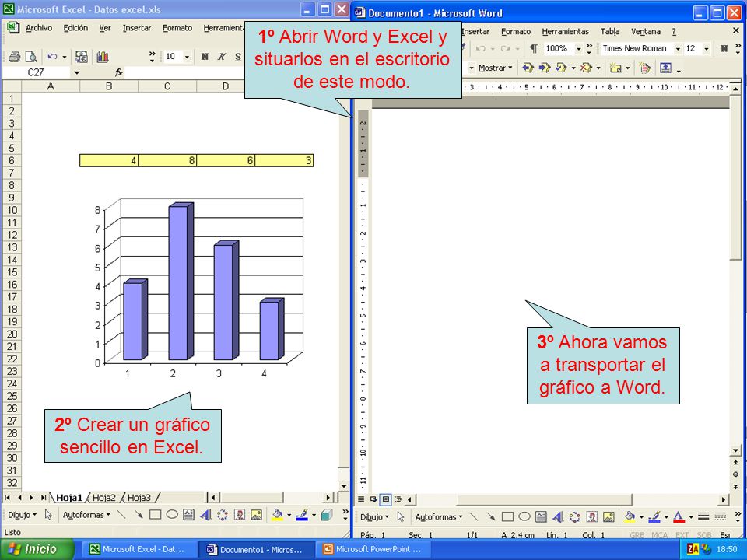
Task: Insert Clip Art from Word drawing toolbar
Action: point(591,516)
